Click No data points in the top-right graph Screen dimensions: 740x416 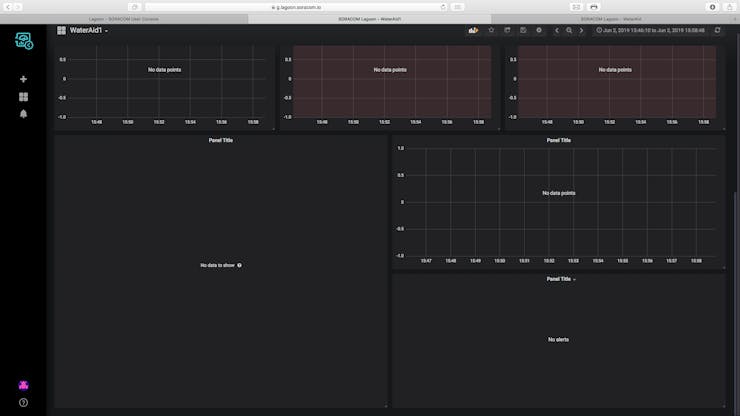pos(615,70)
